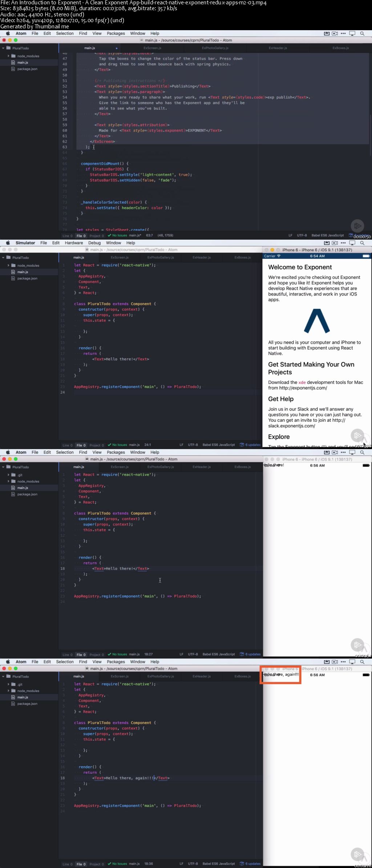372x868 pixels.
Task: Click three-dots menu bar icon in 18:36 frame
Action: (x=343, y=662)
